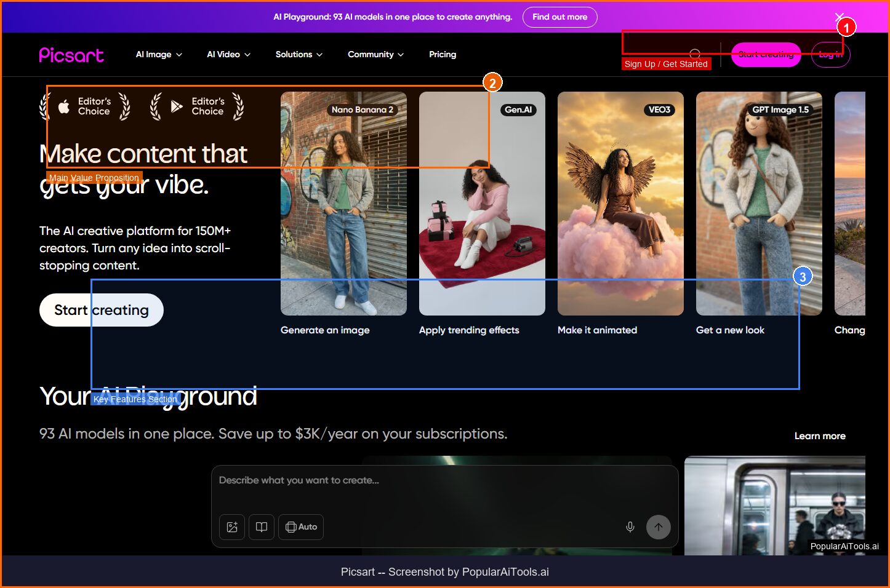Click the Google Play Editor's Choice badge
Screen dimensions: 890x588
point(197,106)
